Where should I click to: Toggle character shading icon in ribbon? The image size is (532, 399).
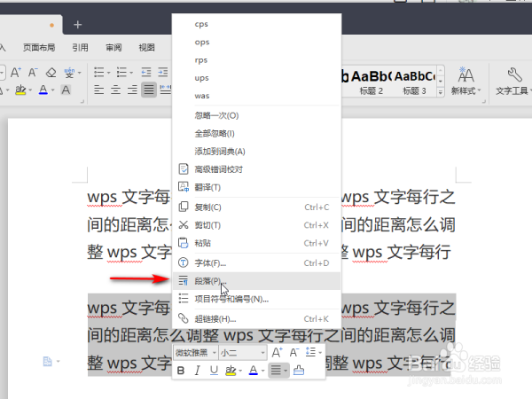[66, 90]
